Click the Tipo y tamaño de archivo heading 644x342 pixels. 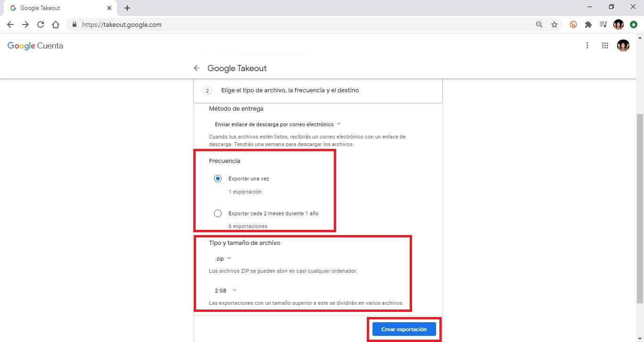click(245, 243)
